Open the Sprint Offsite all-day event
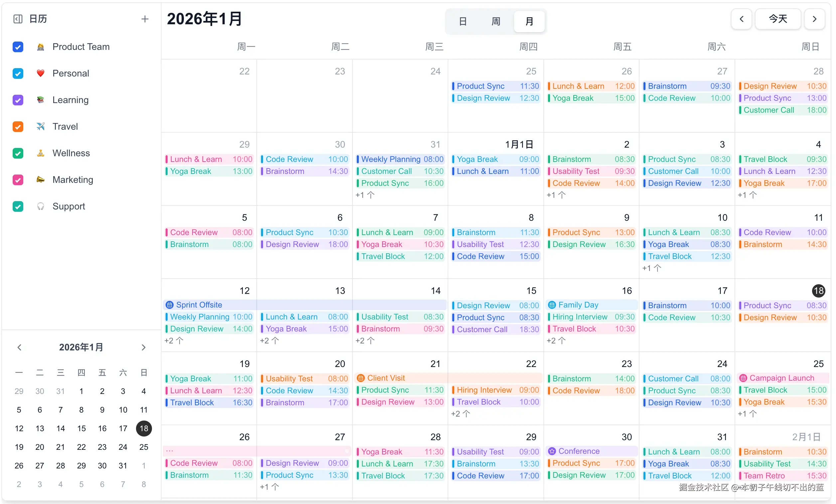Viewport: 836px width, 504px height. 199,305
